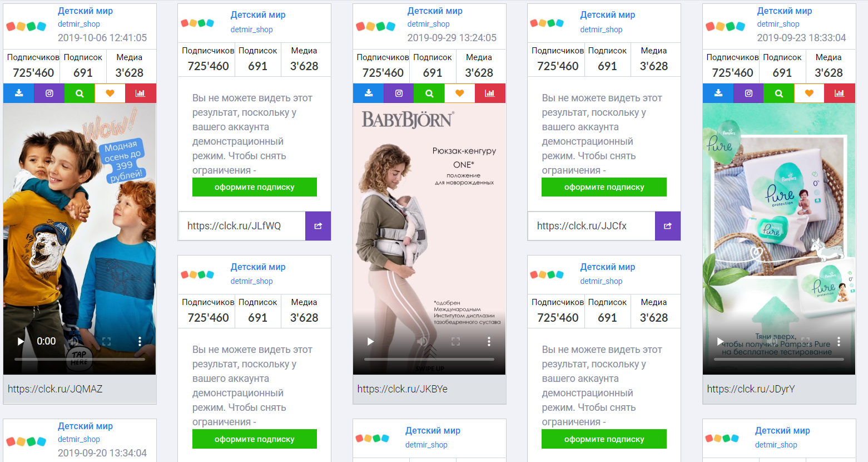Open detmir_shop link on the 2019-10-06 12:41:05 card
The height and width of the screenshot is (462, 868).
click(79, 24)
